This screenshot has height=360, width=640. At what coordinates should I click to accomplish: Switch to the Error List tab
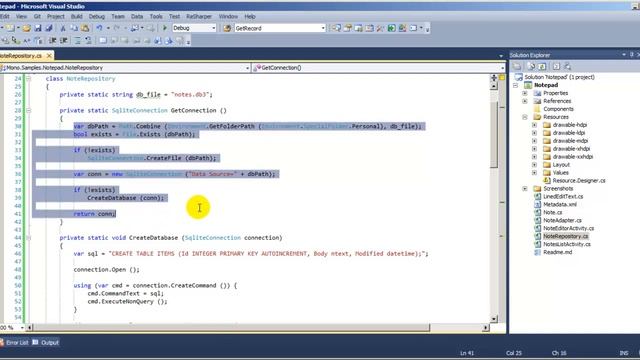pyautogui.click(x=15, y=342)
